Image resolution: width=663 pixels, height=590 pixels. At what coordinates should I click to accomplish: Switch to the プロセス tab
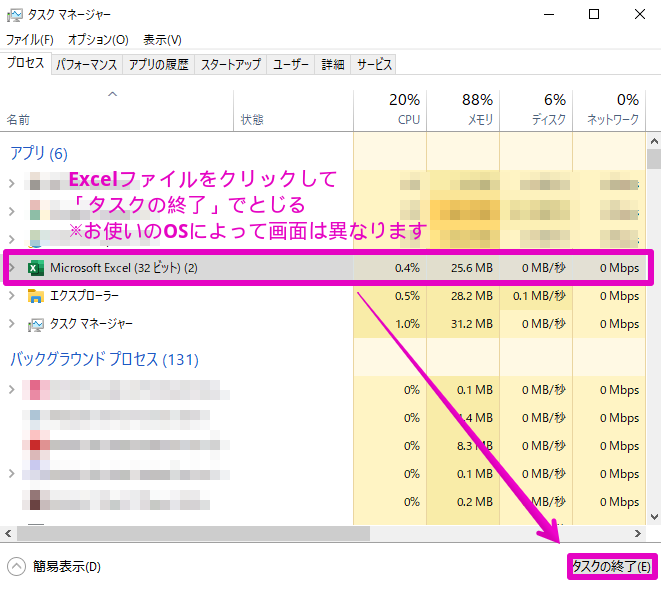pyautogui.click(x=26, y=63)
